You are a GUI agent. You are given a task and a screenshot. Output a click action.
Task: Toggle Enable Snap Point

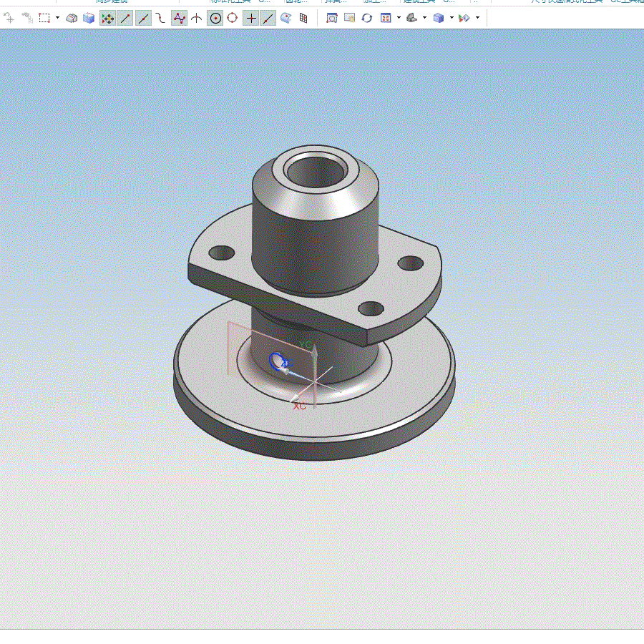click(107, 18)
